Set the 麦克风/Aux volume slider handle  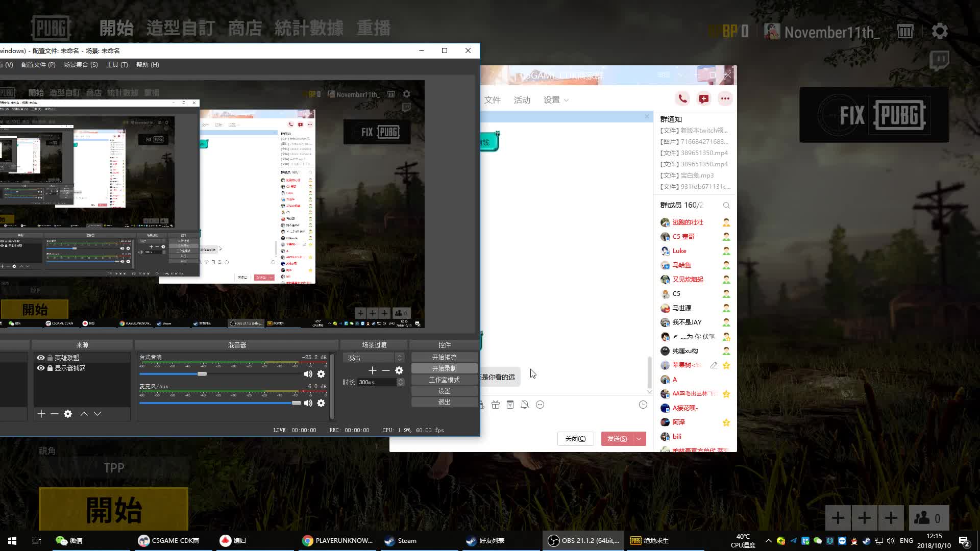click(297, 403)
